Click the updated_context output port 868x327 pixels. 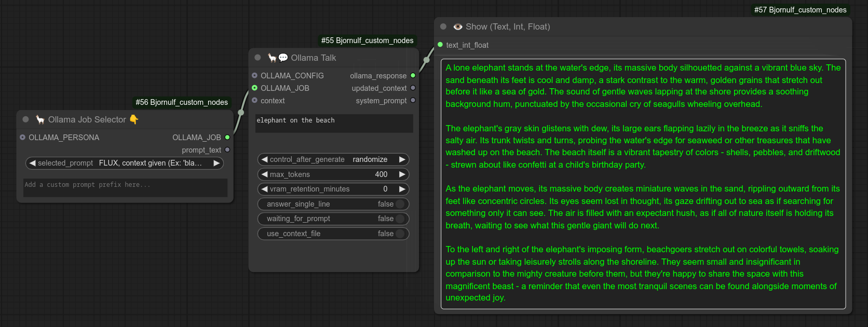(413, 88)
